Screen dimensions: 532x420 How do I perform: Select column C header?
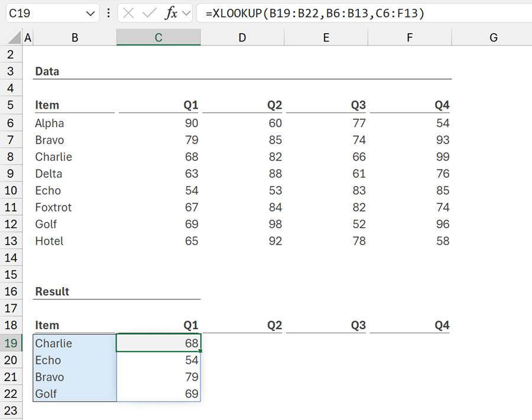click(x=158, y=38)
